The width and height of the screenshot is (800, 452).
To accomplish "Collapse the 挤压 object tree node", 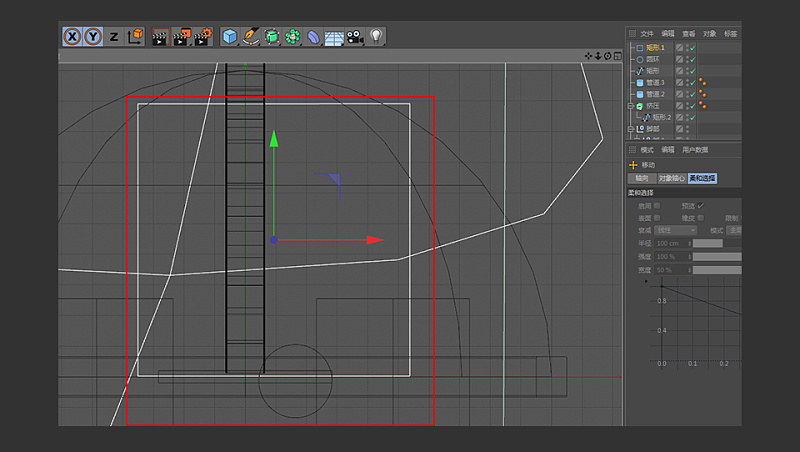I will pyautogui.click(x=631, y=106).
